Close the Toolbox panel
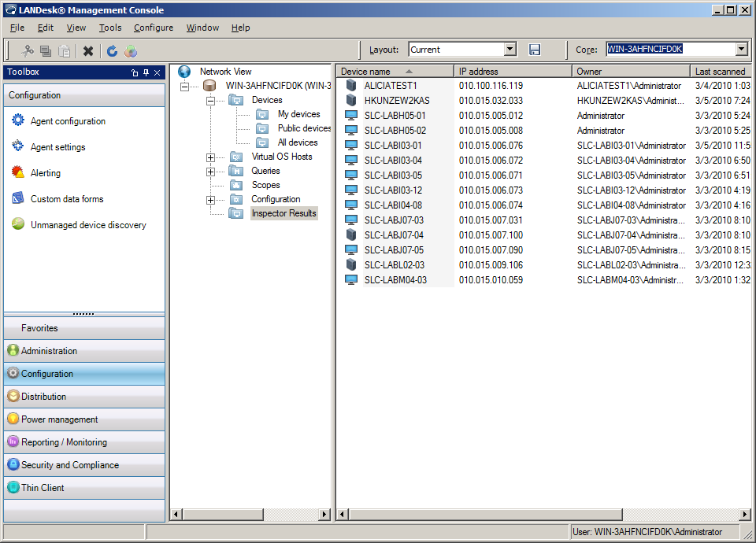Viewport: 756px width, 543px height. 157,72
